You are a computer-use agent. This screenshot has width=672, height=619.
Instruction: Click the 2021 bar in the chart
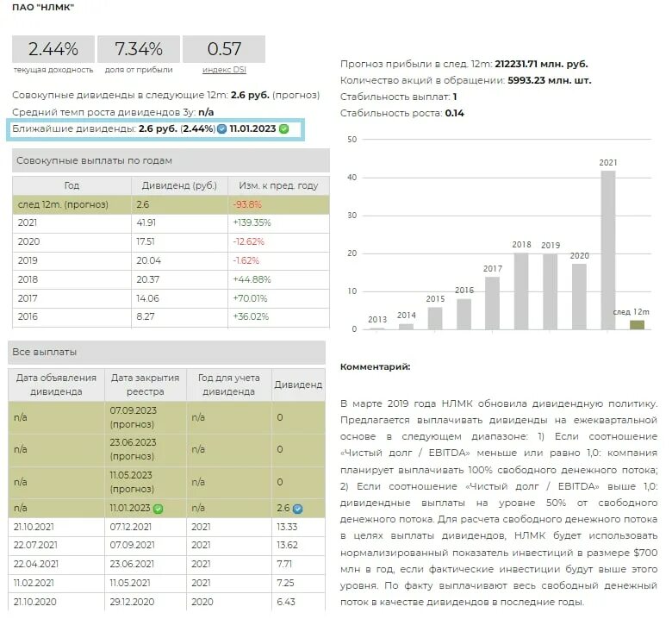click(608, 250)
